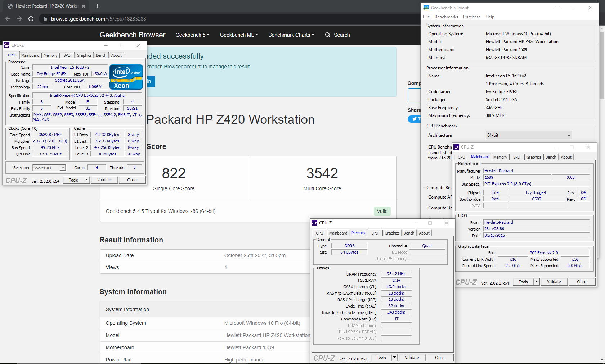Click the Intel Xeon logo in CPU-Z
This screenshot has width=605, height=364.
tap(126, 77)
